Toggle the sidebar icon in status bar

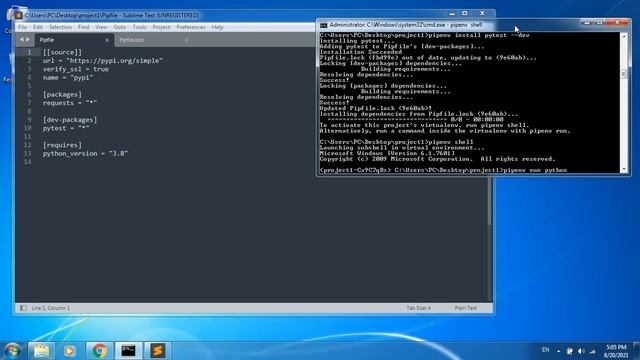(x=23, y=308)
